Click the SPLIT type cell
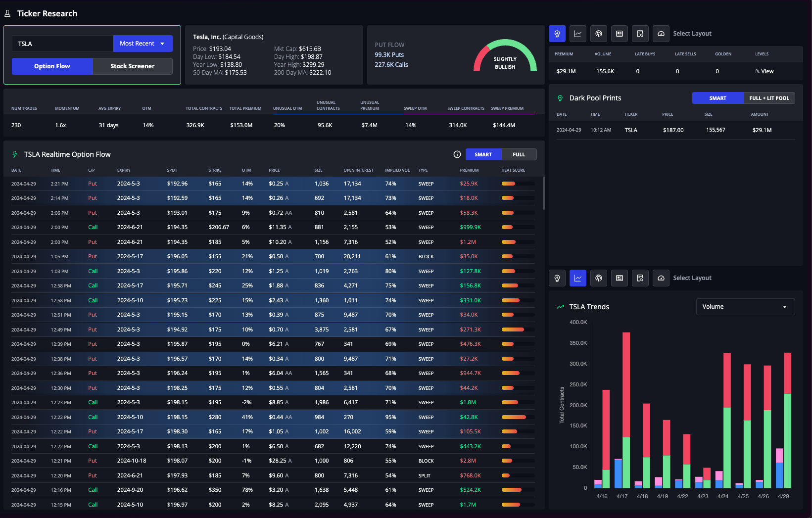 [424, 475]
